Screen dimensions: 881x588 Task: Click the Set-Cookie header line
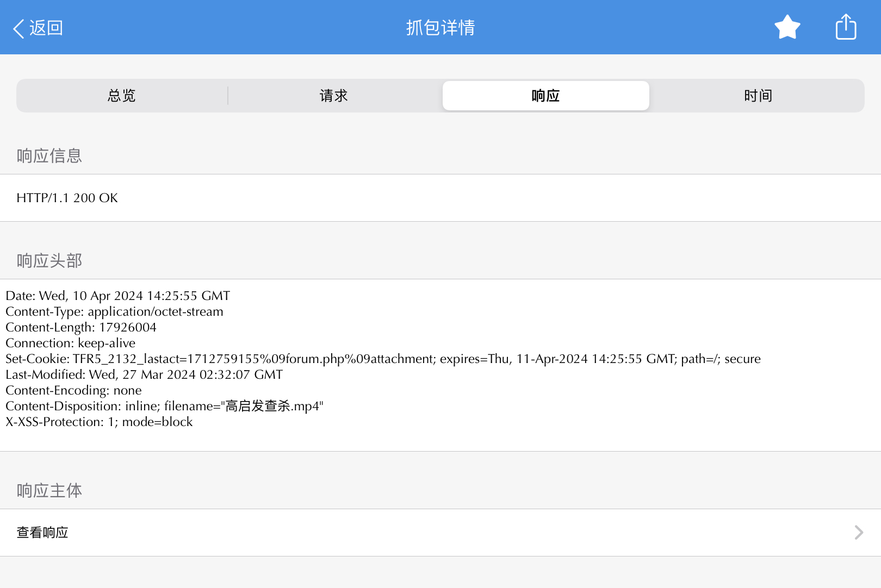(x=383, y=359)
